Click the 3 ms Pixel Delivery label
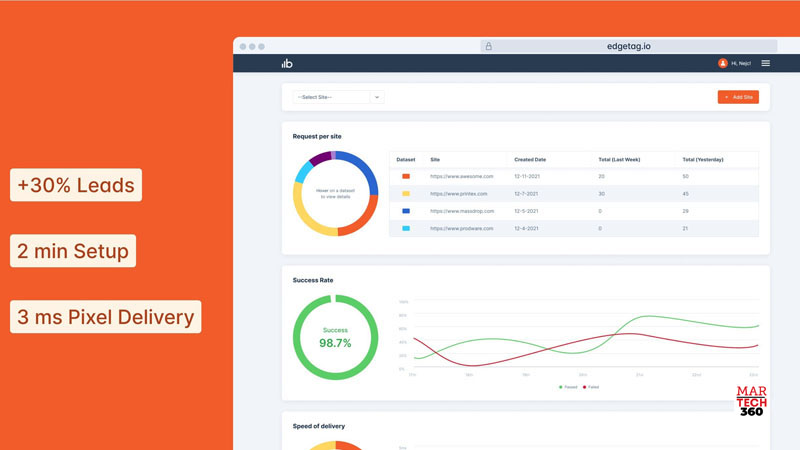 tap(106, 317)
